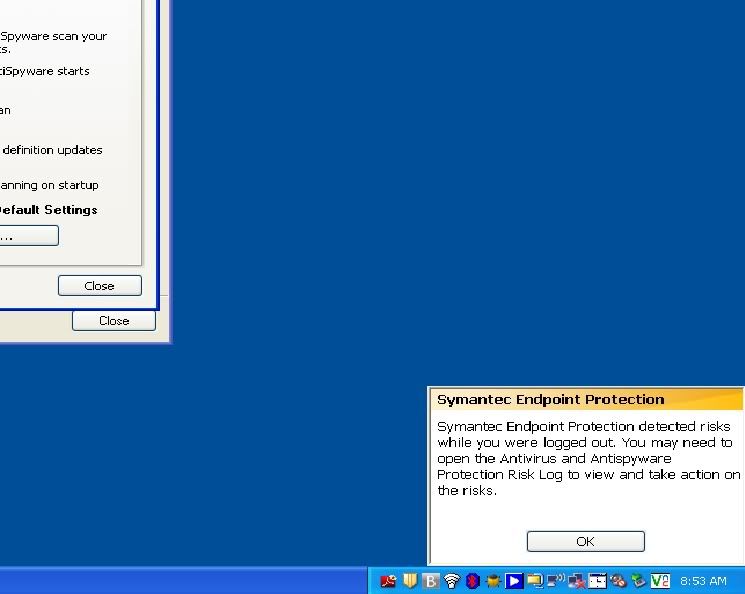Click the yellow bug tray icon

(493, 581)
